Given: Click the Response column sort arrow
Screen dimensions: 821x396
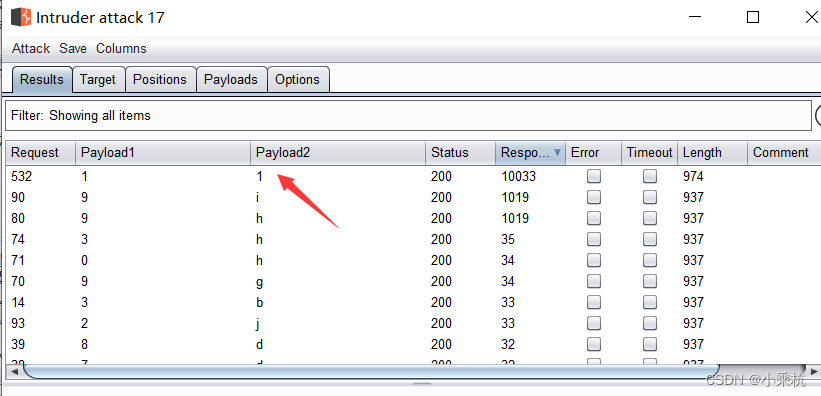Looking at the screenshot, I should (557, 152).
